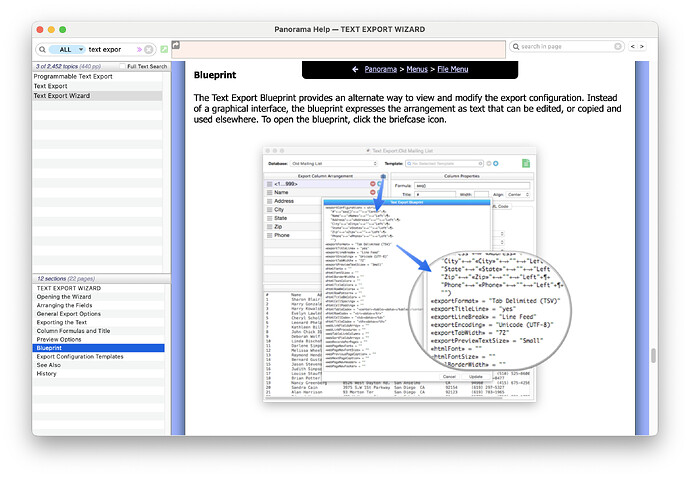Click the back arrow in the breadcrumb bar
689x478 pixels.
355,69
